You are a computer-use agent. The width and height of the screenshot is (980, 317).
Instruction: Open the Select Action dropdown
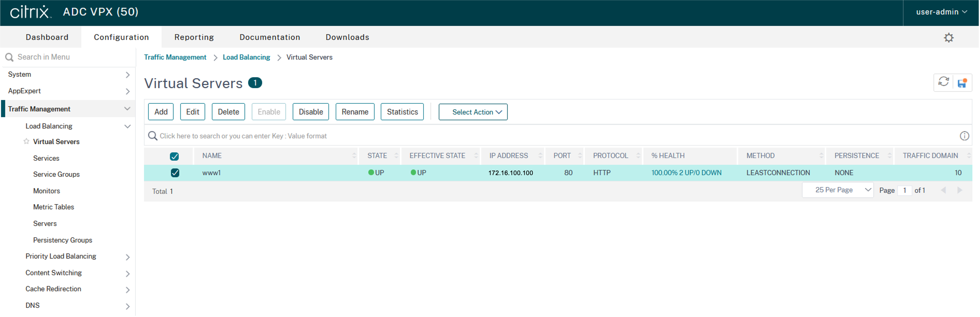pos(472,112)
